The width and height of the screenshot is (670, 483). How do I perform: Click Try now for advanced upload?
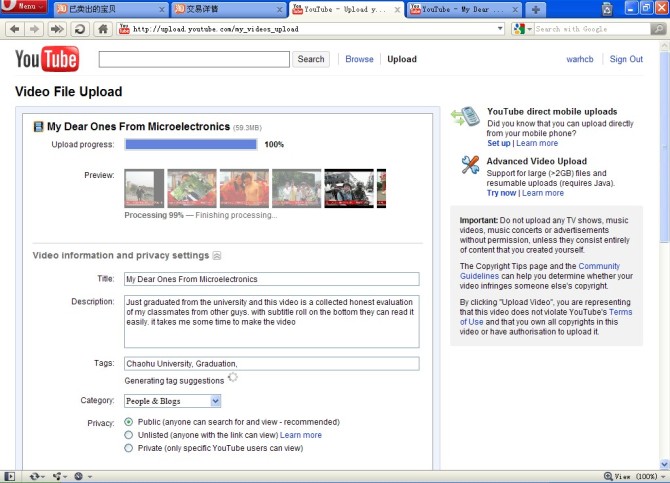pyautogui.click(x=501, y=193)
